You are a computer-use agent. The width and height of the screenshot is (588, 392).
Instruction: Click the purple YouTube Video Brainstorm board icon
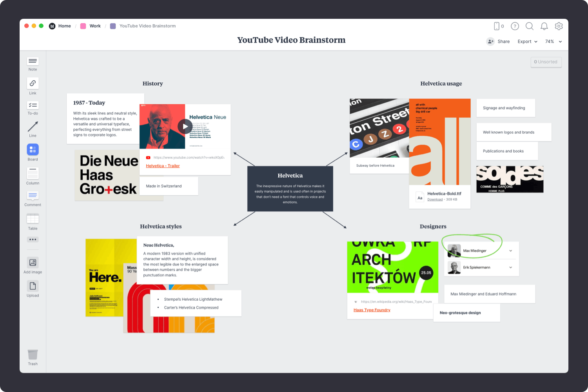coord(113,26)
